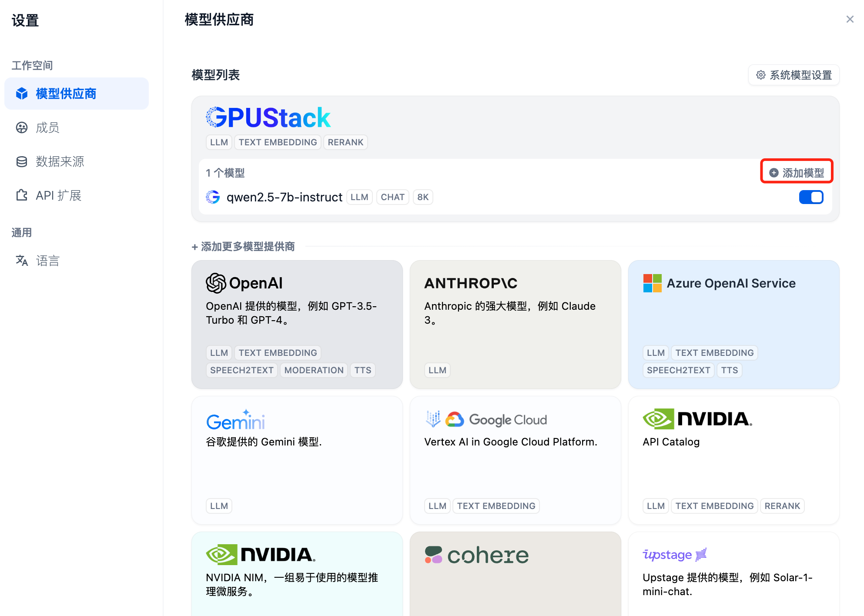Viewport: 864px width, 616px height.
Task: Click the API 扩展 sidebar icon
Action: click(x=22, y=195)
